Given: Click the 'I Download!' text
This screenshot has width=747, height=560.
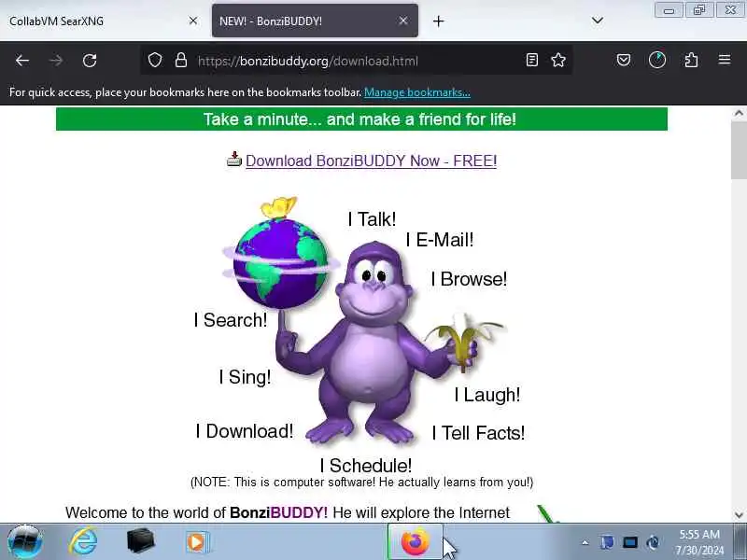Looking at the screenshot, I should coord(245,431).
